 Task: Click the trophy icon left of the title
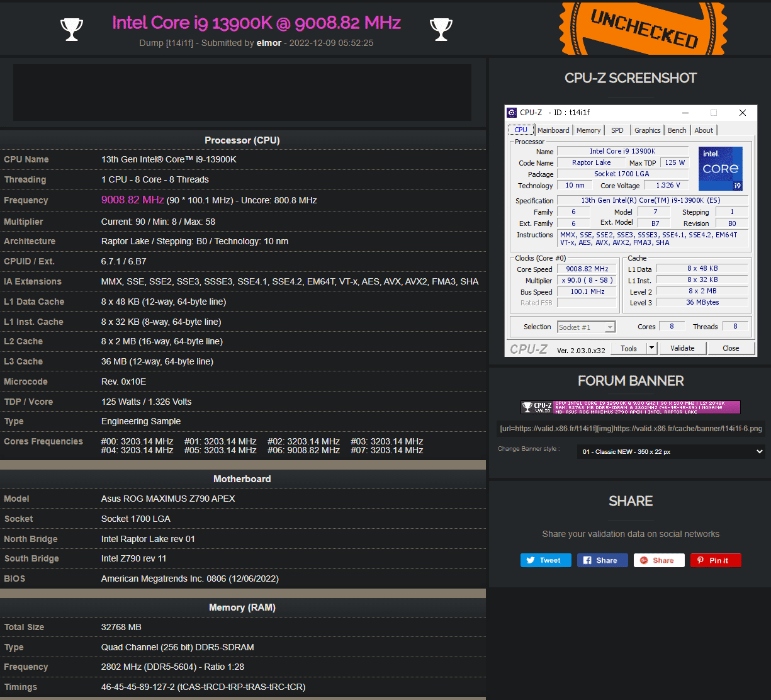71,29
